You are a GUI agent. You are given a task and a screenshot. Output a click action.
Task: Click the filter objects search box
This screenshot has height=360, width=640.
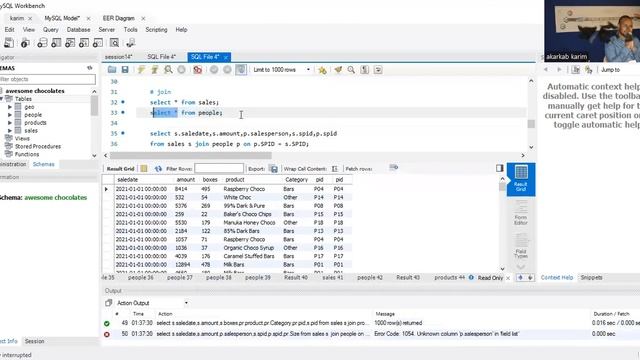(47, 79)
